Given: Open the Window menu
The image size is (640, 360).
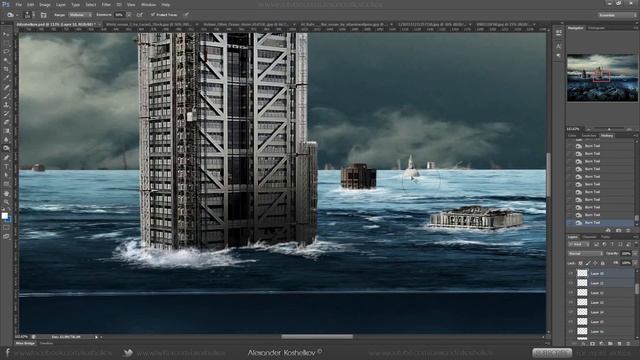Looking at the screenshot, I should [148, 4].
